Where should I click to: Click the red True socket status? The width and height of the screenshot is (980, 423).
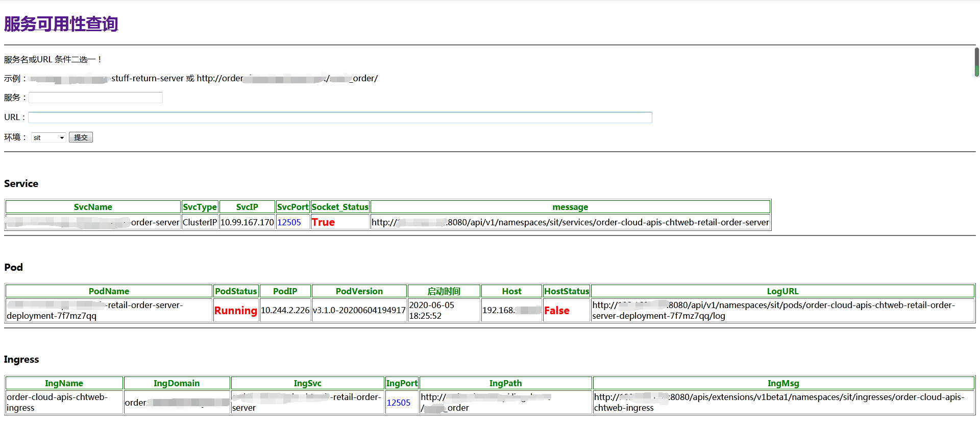[x=323, y=222]
